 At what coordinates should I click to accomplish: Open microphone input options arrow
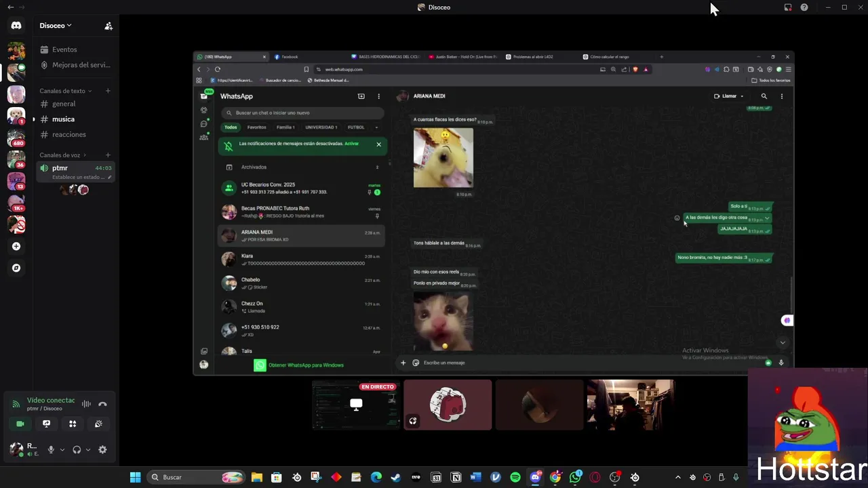tap(62, 449)
